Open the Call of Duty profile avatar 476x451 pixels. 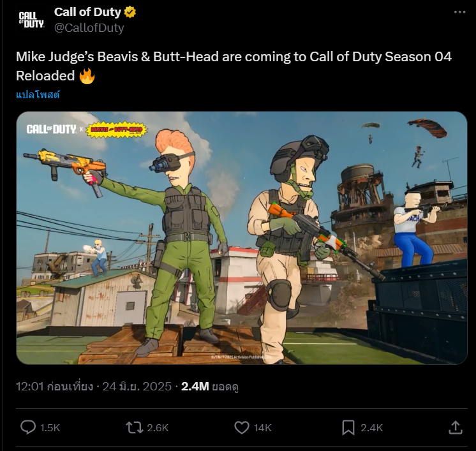coord(31,20)
